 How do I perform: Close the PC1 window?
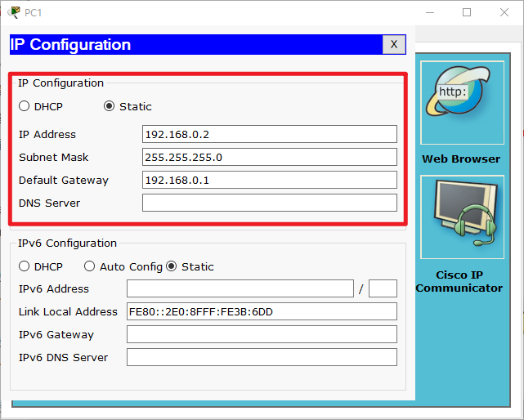click(x=504, y=12)
